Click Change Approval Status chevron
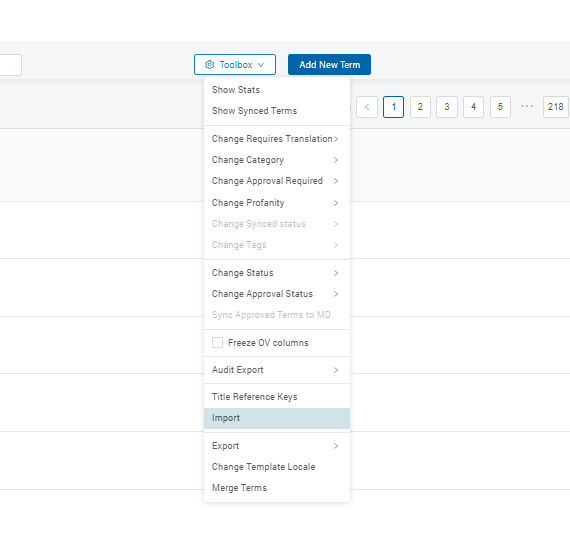Viewport: 570px width, 545px height. pyautogui.click(x=336, y=294)
